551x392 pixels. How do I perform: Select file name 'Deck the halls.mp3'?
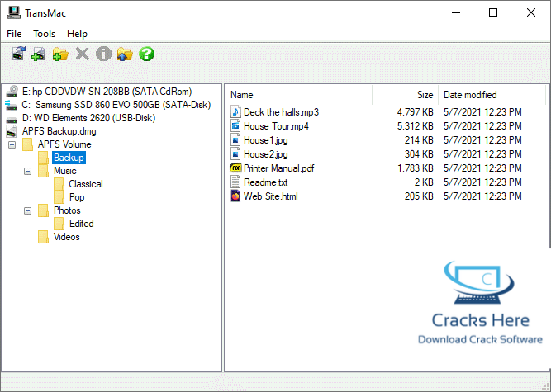281,112
